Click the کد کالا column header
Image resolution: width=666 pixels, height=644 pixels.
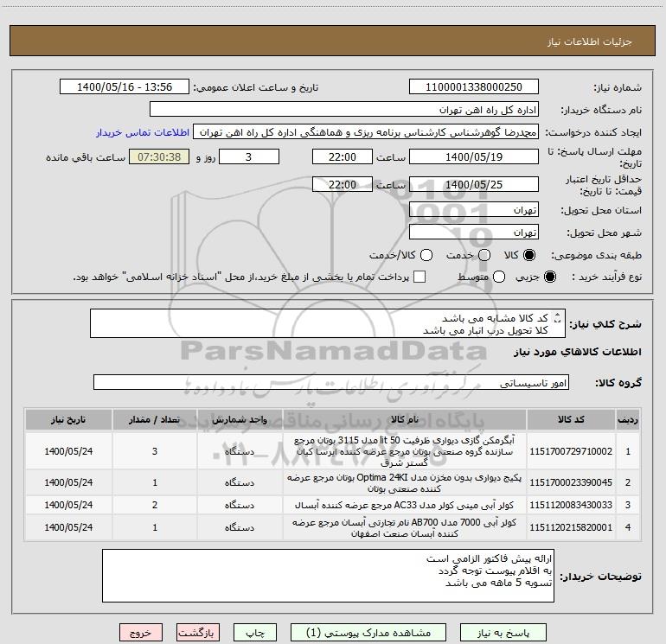(x=571, y=420)
